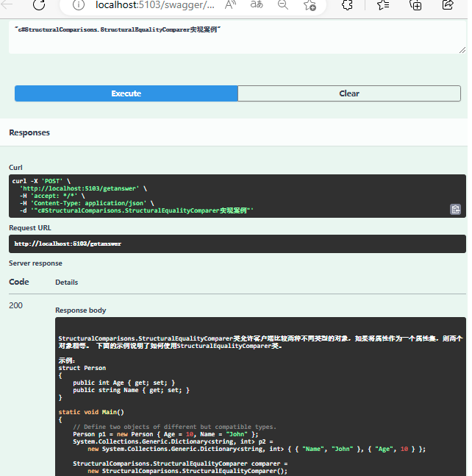This screenshot has height=476, width=472.
Task: Open the Read aloud icon
Action: pyautogui.click(x=231, y=5)
